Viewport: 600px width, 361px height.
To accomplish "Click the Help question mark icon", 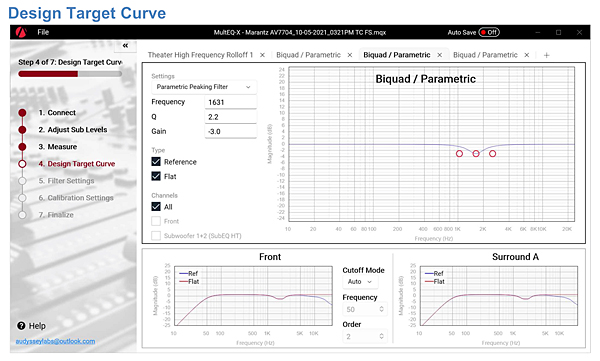I will click(21, 326).
